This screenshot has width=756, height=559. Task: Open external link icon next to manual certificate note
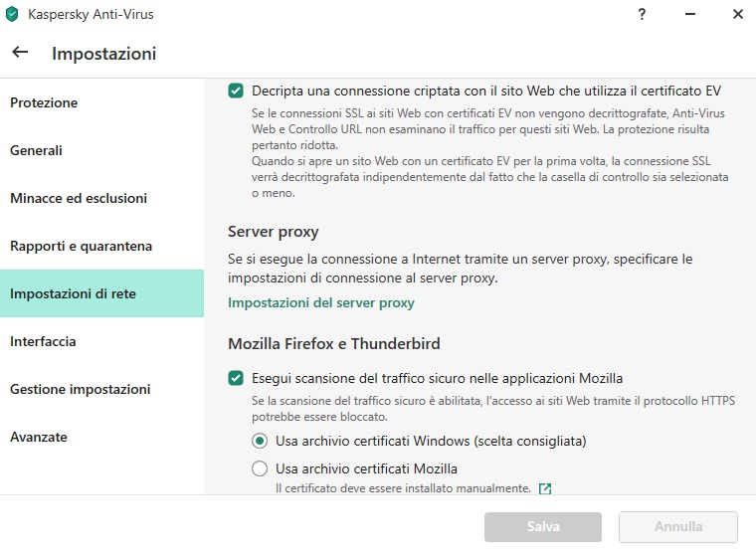coord(545,488)
